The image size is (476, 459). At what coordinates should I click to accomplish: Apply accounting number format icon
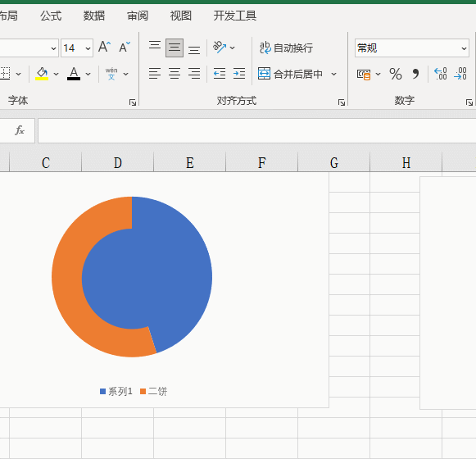point(364,74)
